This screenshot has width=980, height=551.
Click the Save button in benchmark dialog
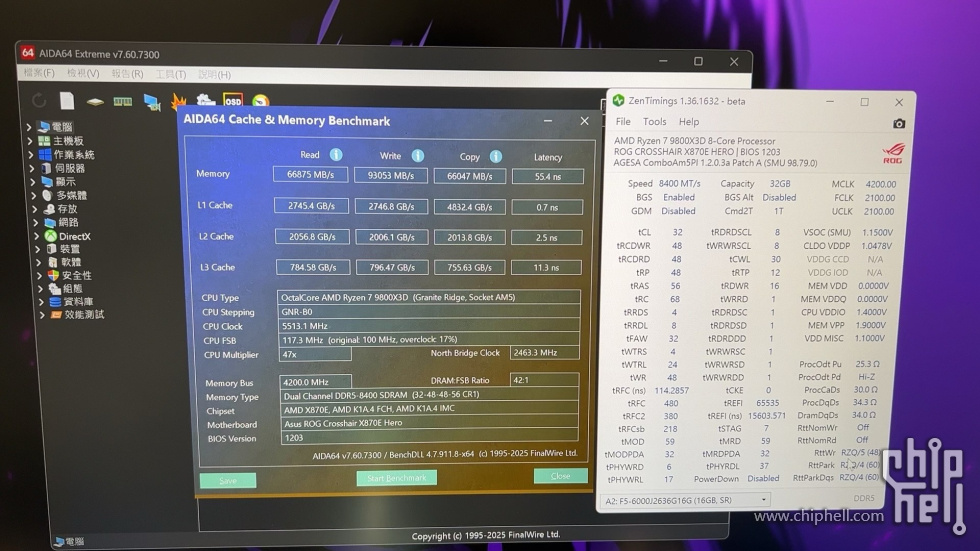point(228,480)
